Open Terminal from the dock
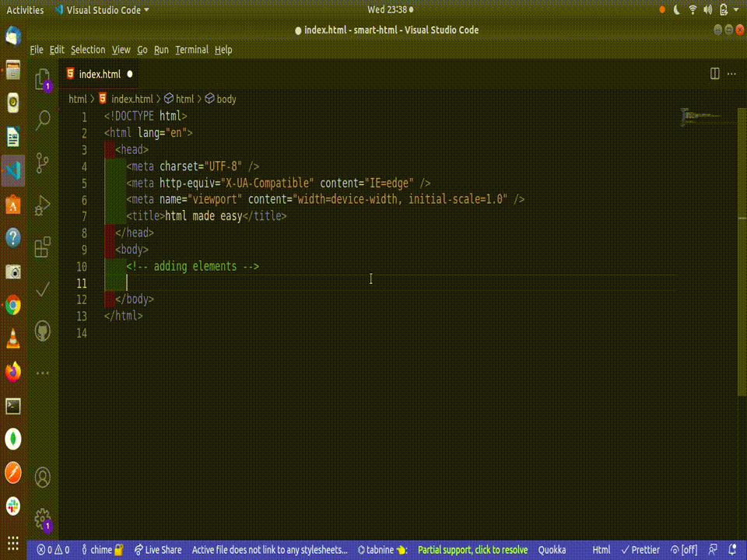The image size is (747, 560). (x=13, y=406)
